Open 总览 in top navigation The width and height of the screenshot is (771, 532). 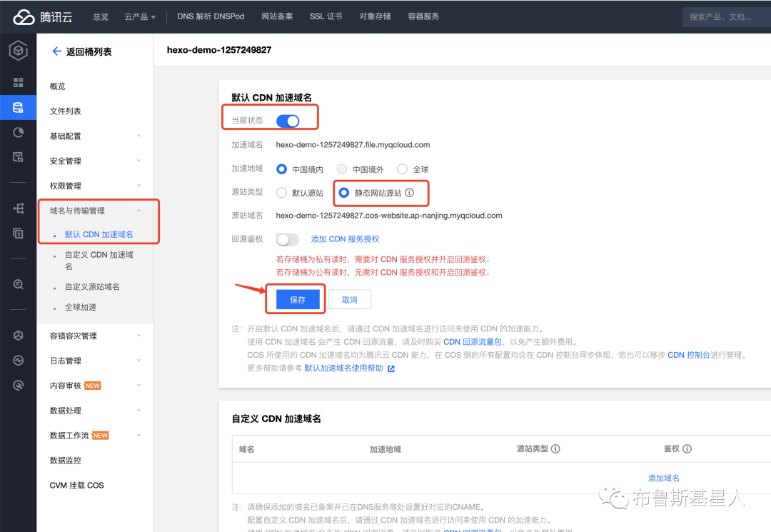[101, 16]
